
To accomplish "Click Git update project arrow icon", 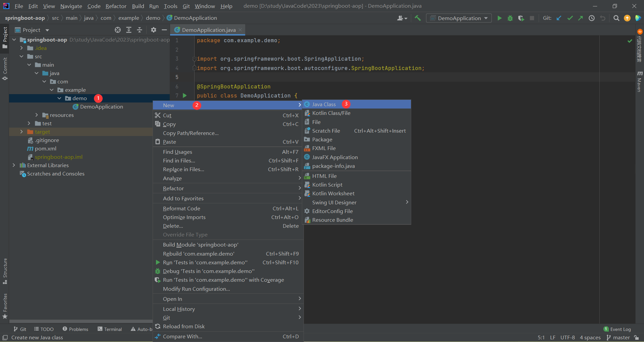I will (x=559, y=18).
